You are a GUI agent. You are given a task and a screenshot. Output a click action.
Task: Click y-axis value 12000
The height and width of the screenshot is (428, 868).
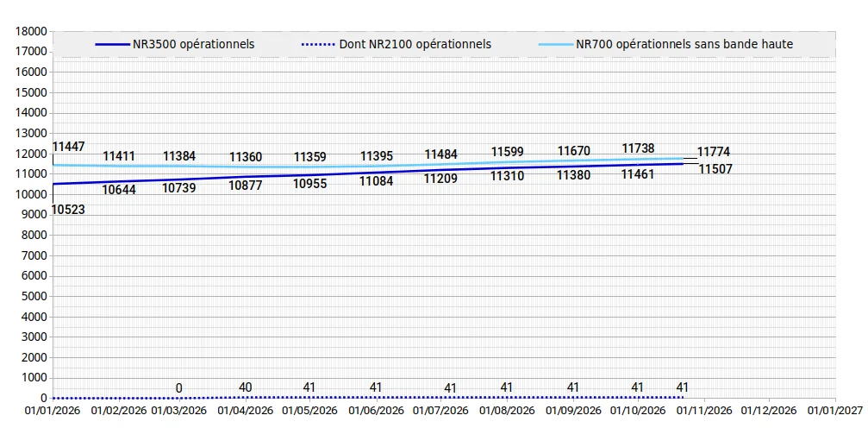click(x=34, y=154)
